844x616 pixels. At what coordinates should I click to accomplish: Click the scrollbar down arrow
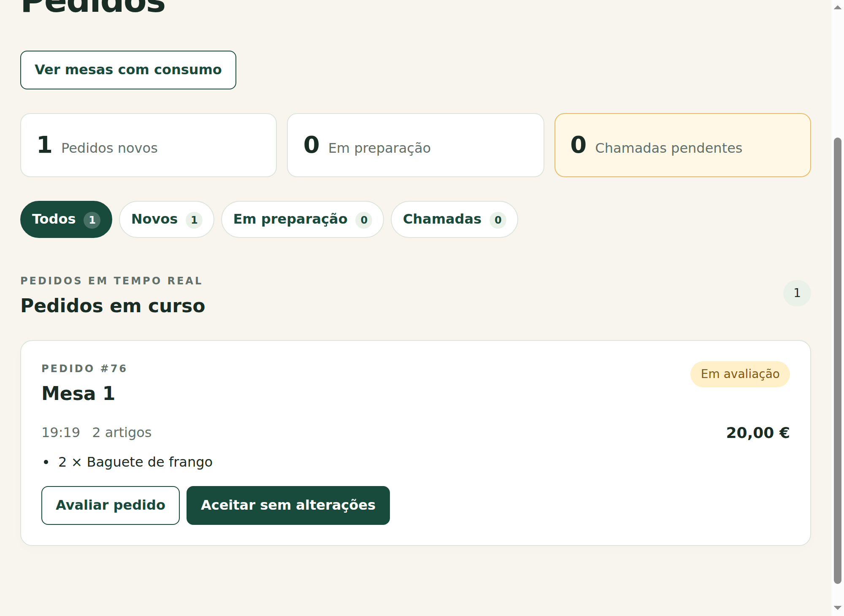[x=838, y=608]
